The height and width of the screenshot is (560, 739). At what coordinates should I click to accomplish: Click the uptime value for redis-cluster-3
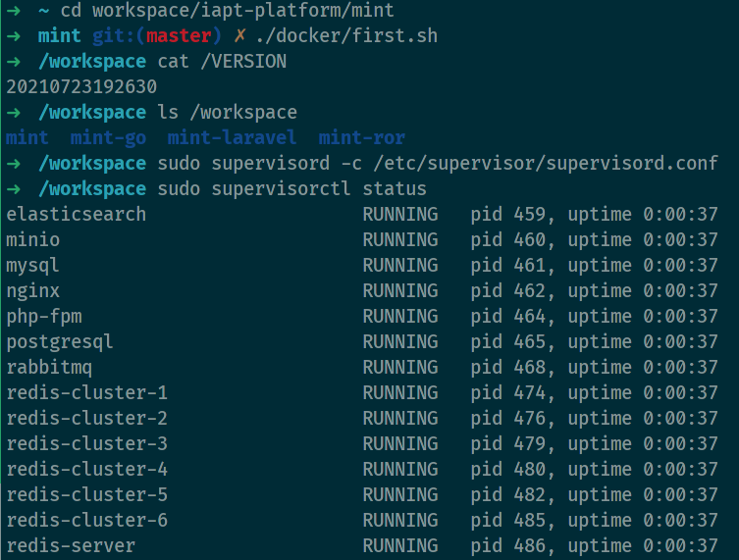point(680,444)
